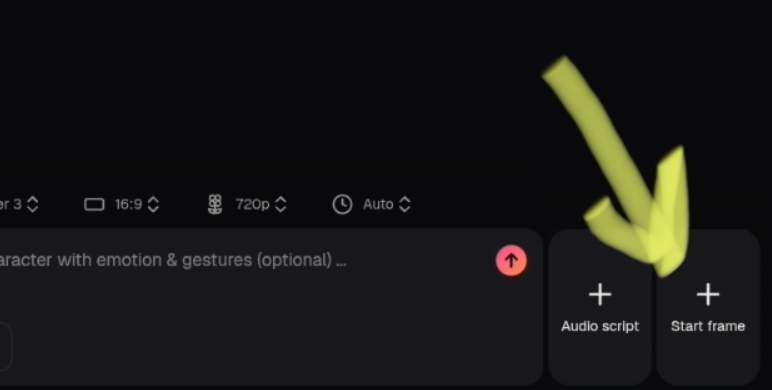Add an Audio script
This screenshot has width=772, height=390.
tap(600, 307)
